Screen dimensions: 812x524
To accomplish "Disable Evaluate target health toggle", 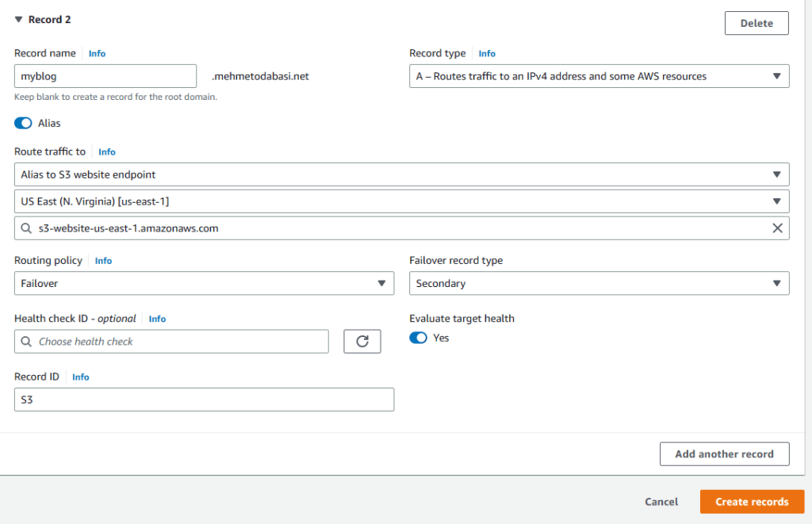I will pyautogui.click(x=419, y=338).
